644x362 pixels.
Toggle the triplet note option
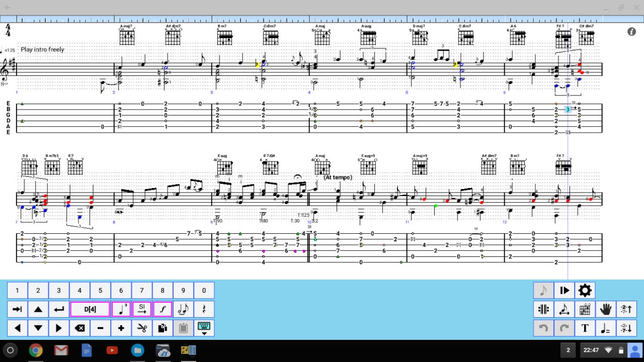click(x=121, y=309)
